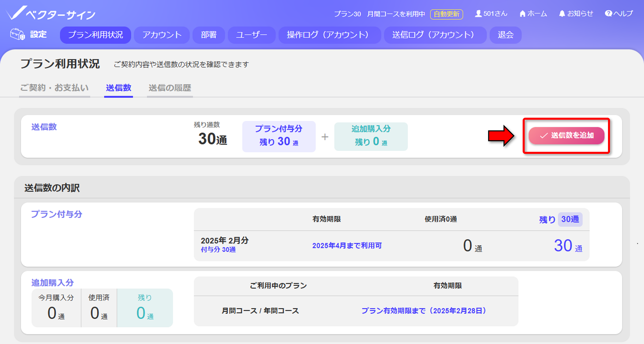Click the 自動更新 badge
Screen dimensions: 644x344
(x=446, y=14)
